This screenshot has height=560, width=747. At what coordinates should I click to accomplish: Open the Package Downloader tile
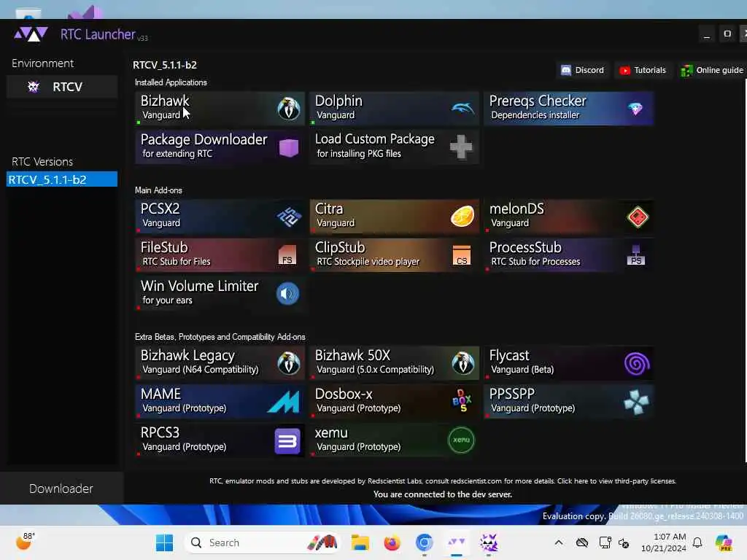pos(220,147)
